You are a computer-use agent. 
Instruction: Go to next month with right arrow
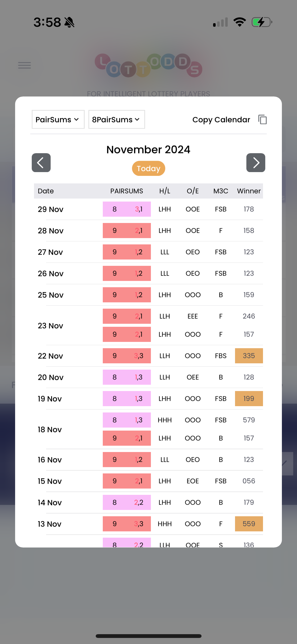point(256,163)
